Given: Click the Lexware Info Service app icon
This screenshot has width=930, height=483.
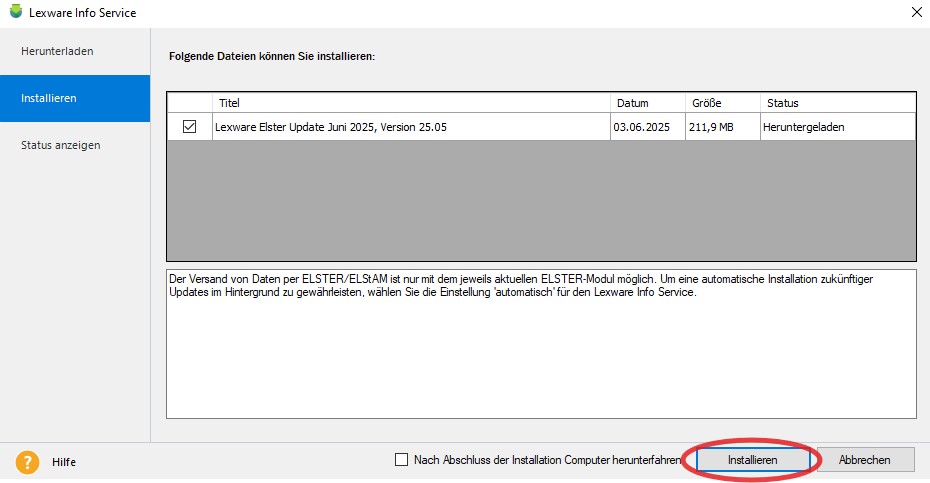Looking at the screenshot, I should tap(16, 11).
